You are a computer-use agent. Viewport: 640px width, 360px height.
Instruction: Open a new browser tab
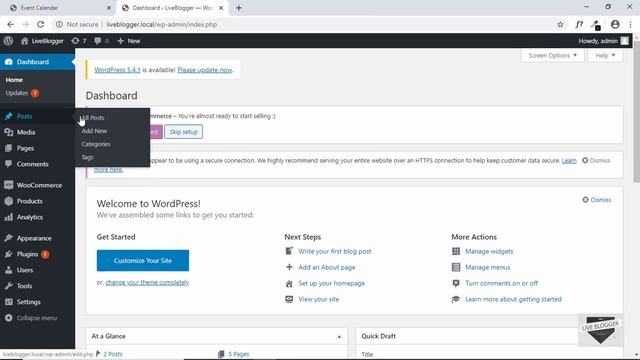click(239, 8)
